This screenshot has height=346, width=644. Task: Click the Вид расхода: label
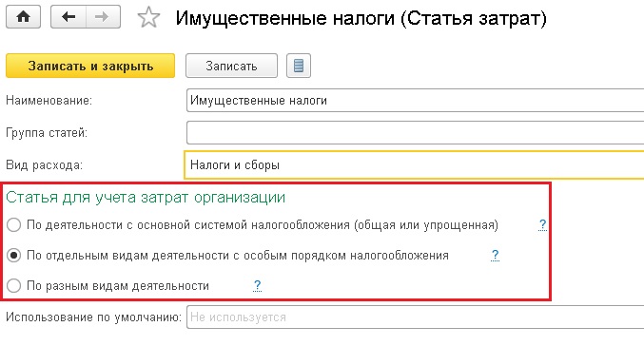pyautogui.click(x=44, y=165)
